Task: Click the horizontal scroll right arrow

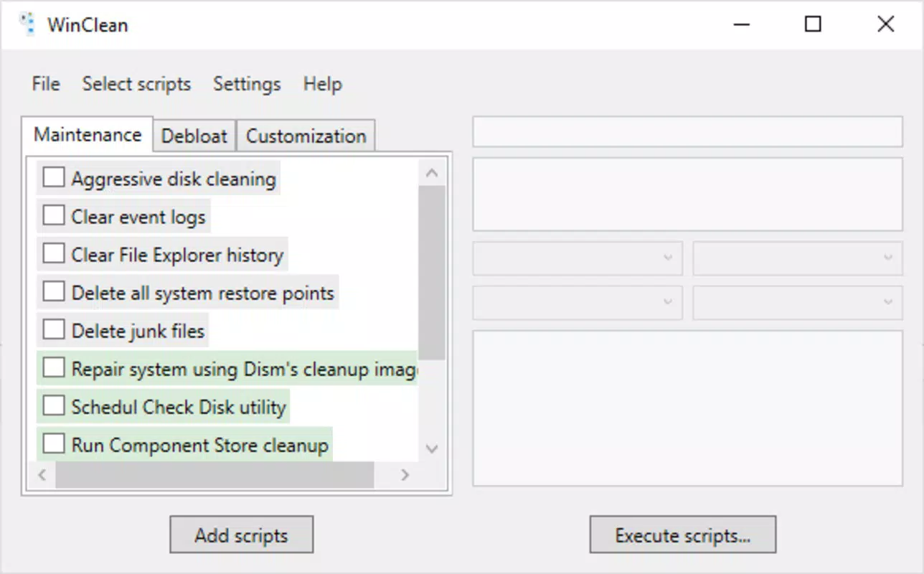Action: pos(405,475)
